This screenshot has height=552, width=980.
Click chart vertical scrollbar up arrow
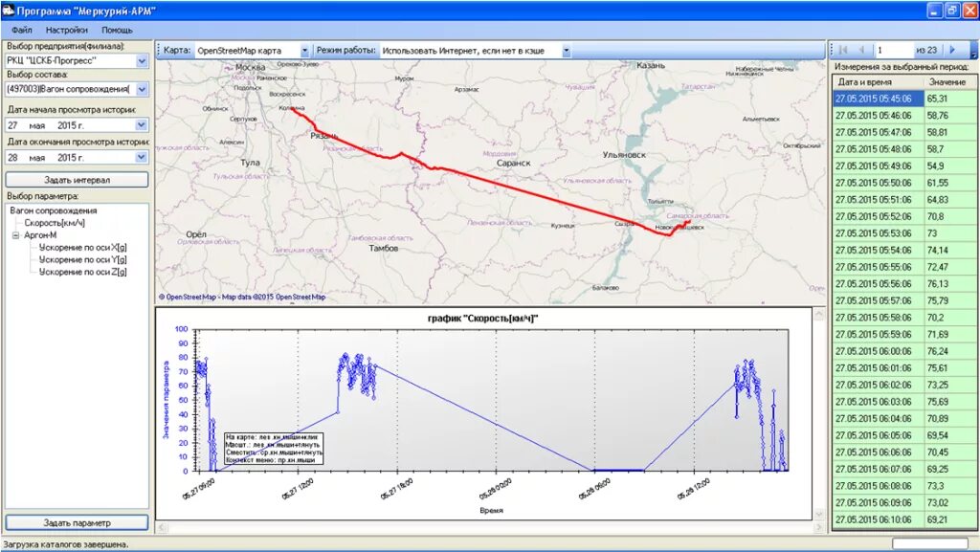point(819,316)
